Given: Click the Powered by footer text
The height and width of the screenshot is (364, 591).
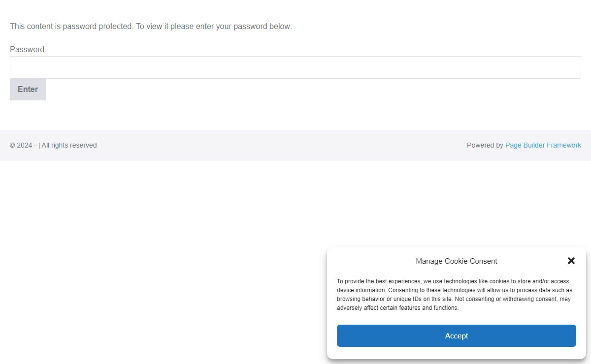Looking at the screenshot, I should pos(485,145).
